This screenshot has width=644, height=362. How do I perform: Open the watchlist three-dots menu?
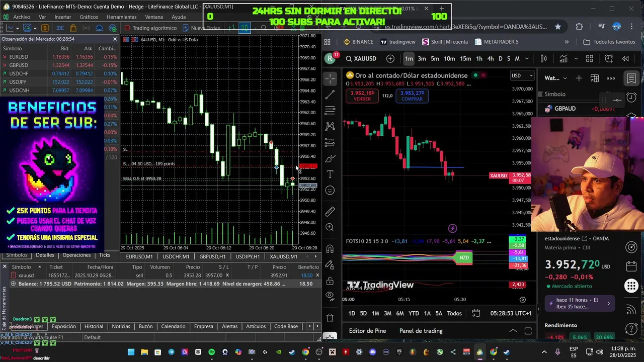point(611,78)
